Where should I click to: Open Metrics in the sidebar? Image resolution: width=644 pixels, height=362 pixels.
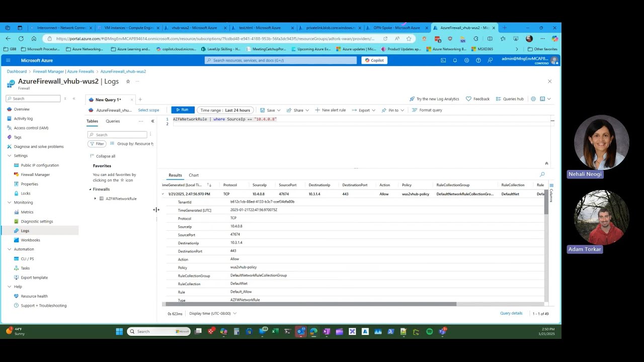click(27, 212)
